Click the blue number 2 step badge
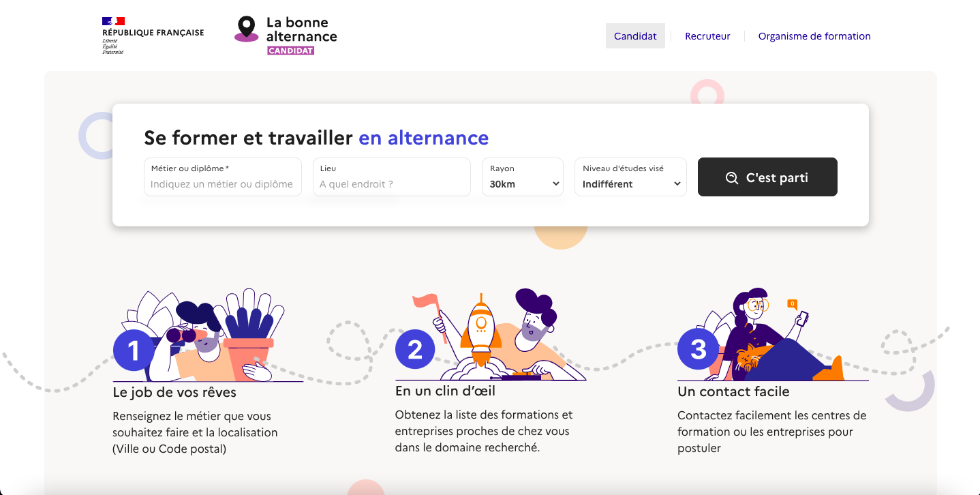The image size is (980, 495). click(416, 350)
